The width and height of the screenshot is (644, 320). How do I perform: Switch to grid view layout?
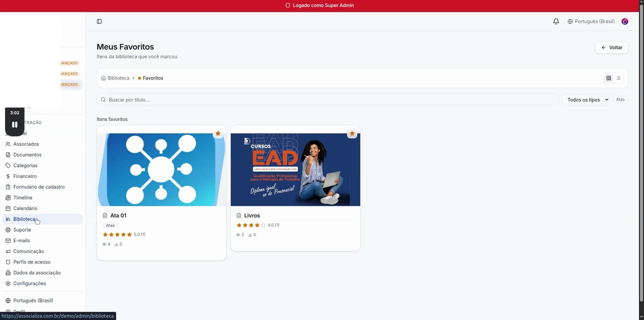tap(609, 78)
